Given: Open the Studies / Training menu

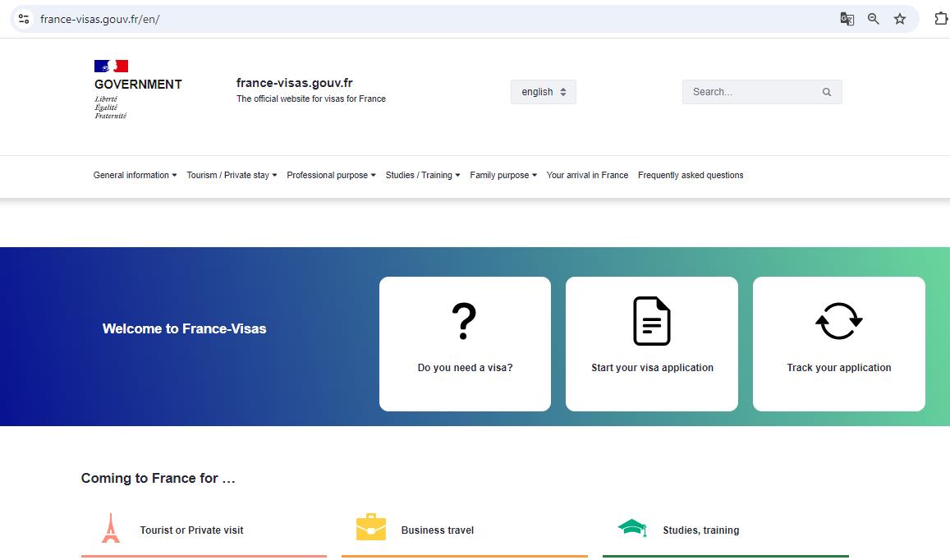Looking at the screenshot, I should click(423, 175).
